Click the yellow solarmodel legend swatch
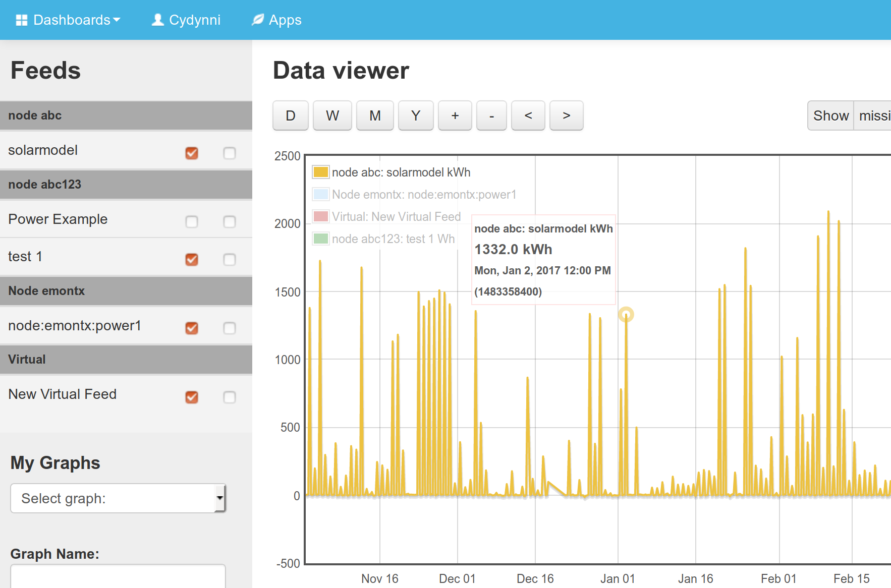The height and width of the screenshot is (588, 891). (321, 172)
